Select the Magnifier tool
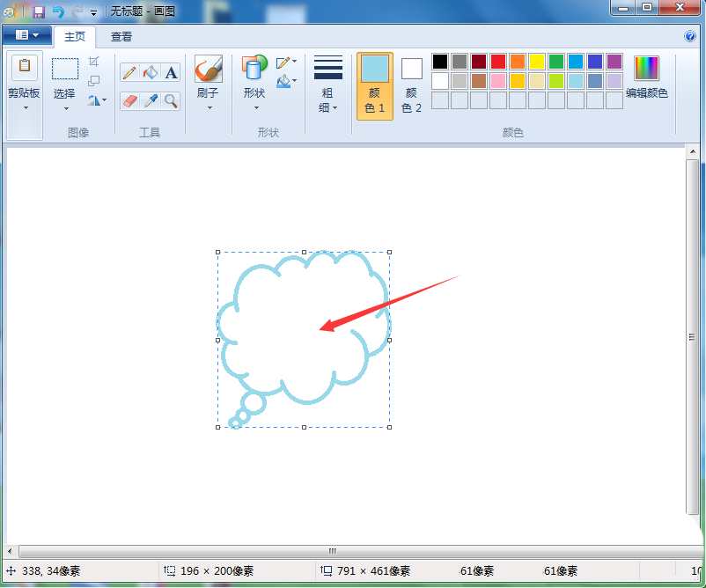The image size is (706, 588). coord(171,101)
